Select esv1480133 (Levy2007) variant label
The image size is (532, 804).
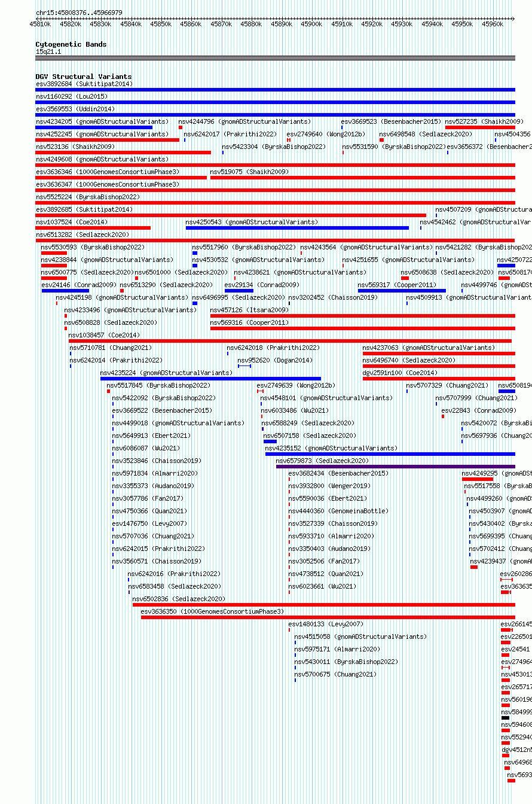tap(326, 624)
